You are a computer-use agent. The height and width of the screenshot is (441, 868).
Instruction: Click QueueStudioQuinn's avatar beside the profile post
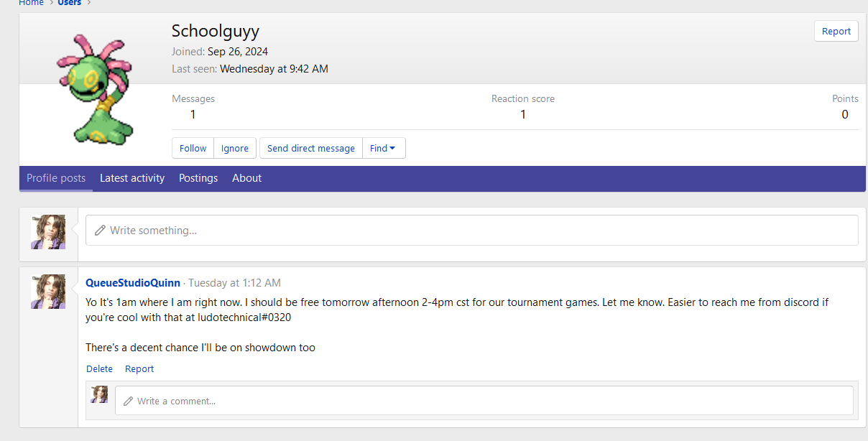point(48,291)
